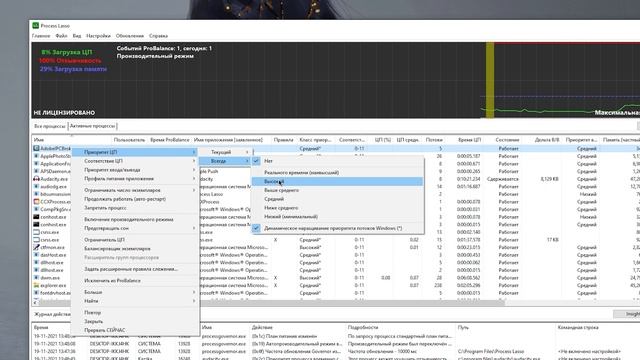This screenshot has height=360, width=640.
Task: Expand the Больше submenu
Action: [135, 292]
